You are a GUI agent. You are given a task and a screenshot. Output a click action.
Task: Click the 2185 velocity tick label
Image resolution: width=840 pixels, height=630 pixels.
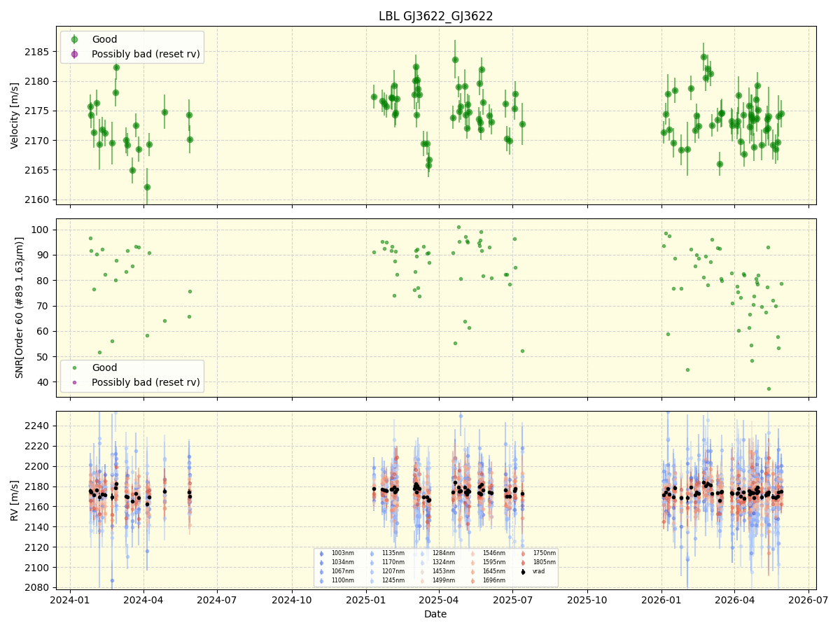(x=38, y=52)
